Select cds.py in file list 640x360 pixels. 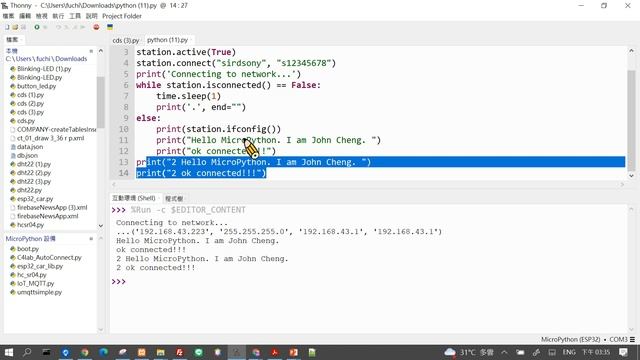[x=26, y=121]
